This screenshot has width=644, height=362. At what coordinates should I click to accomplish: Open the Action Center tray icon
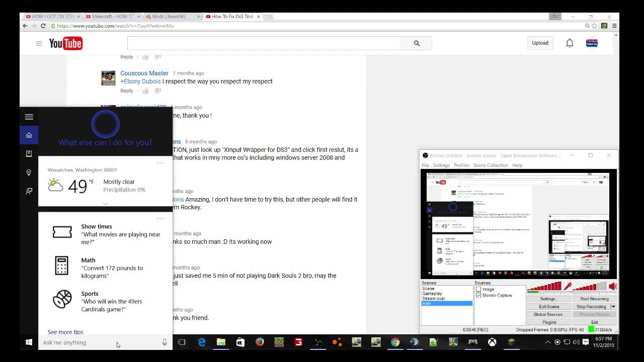(586, 342)
